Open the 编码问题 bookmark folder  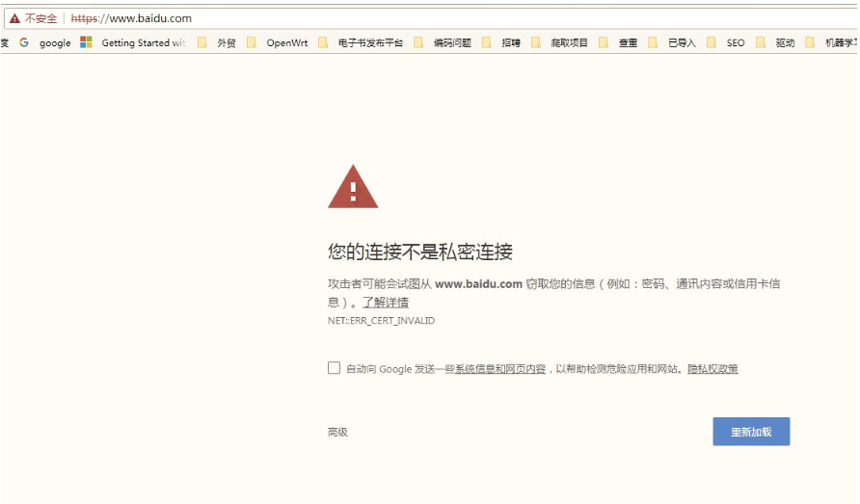click(443, 42)
